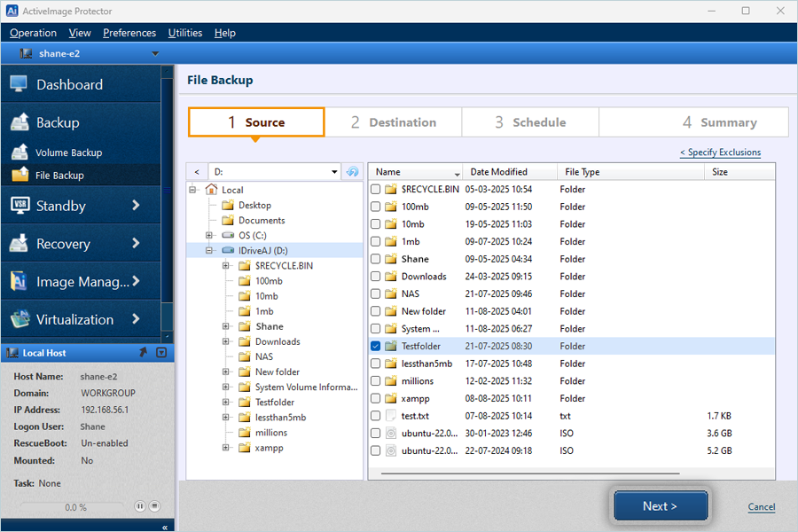Click the Desktop folder icon in tree
798x532 pixels.
pos(228,205)
